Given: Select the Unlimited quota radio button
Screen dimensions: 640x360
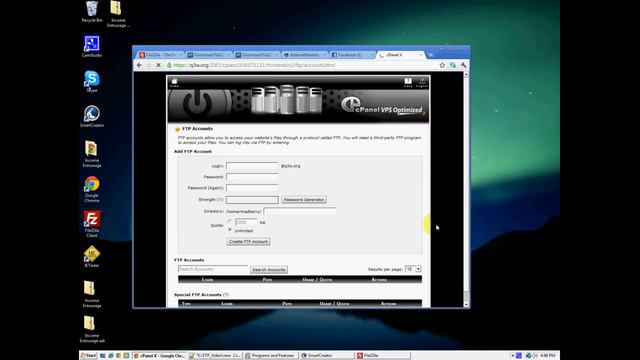Looking at the screenshot, I should pyautogui.click(x=230, y=230).
